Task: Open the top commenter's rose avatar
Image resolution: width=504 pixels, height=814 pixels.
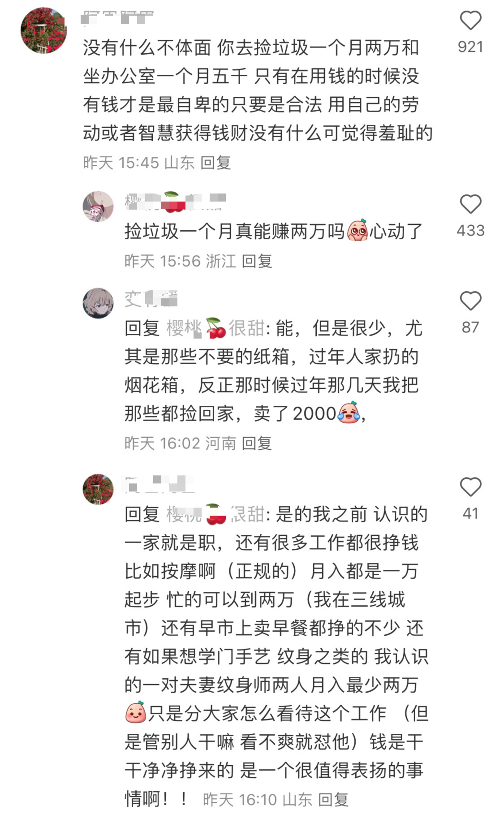Action: [x=43, y=30]
